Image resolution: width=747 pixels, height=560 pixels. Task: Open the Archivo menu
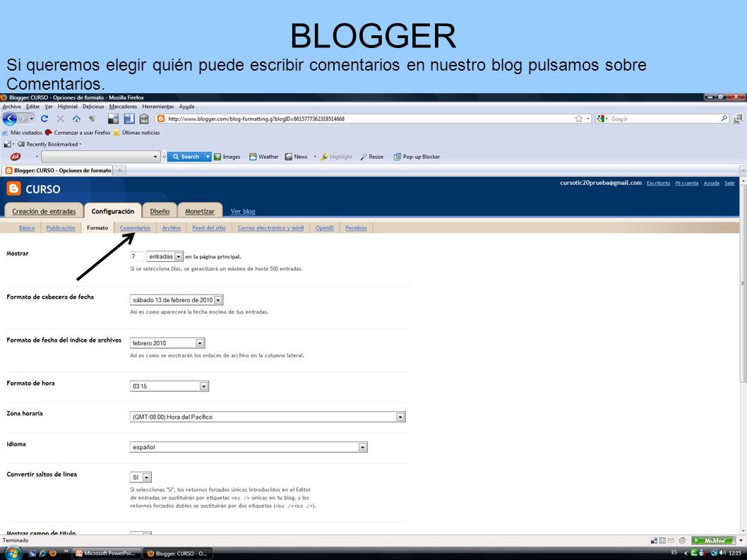click(11, 107)
